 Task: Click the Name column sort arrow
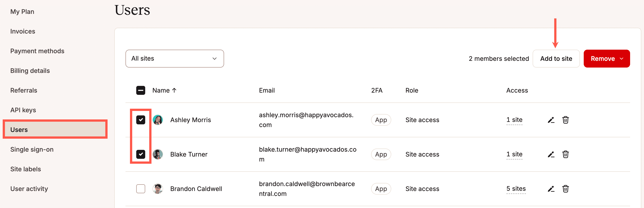tap(175, 90)
